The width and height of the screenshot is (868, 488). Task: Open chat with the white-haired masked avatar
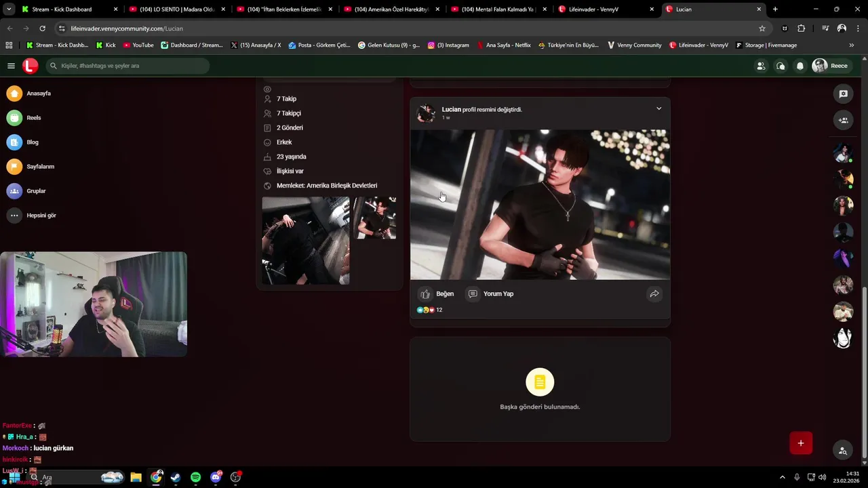843,338
